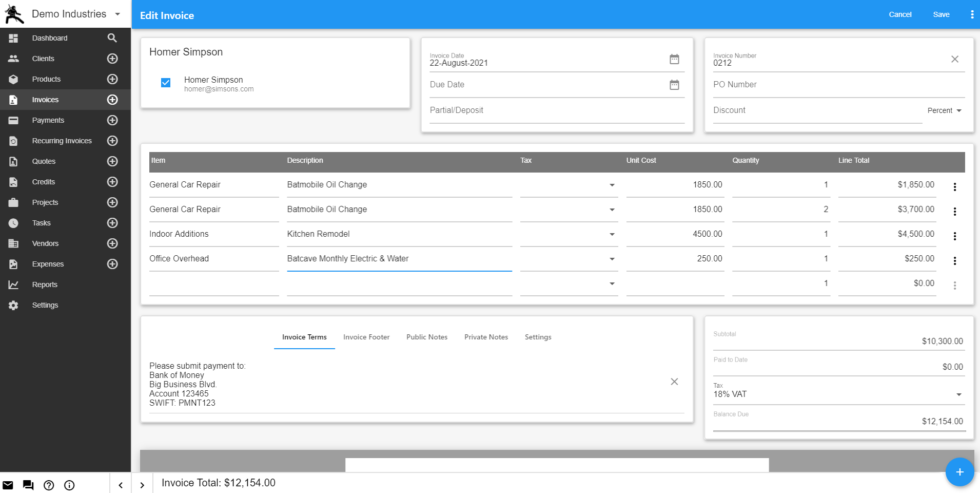Click the floating blue plus button

click(959, 471)
